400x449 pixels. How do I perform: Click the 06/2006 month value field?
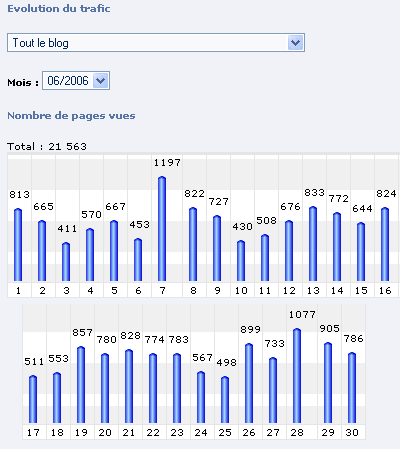point(76,81)
